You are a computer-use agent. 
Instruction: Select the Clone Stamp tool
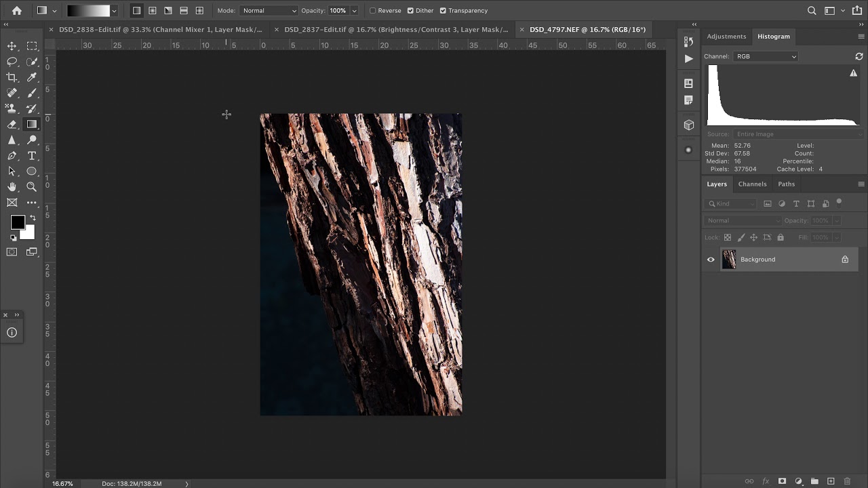(12, 108)
